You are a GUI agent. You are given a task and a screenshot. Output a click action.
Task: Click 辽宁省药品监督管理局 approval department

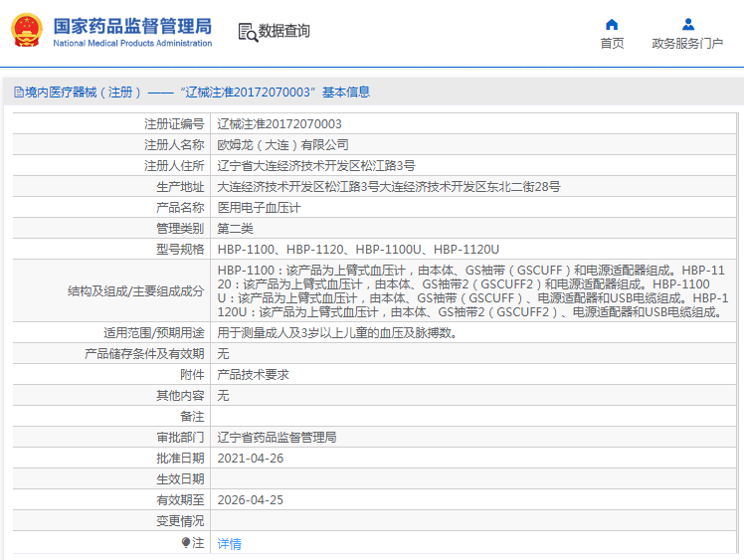[278, 437]
